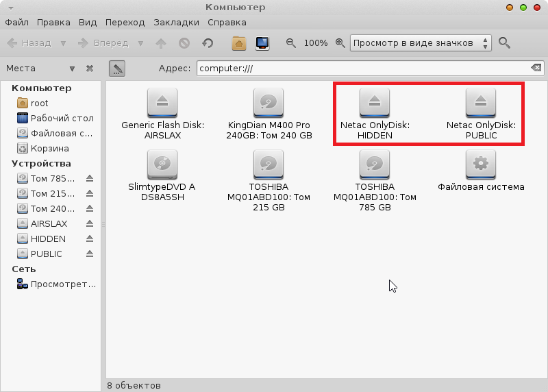Open the Файл menu
Image resolution: width=548 pixels, height=392 pixels.
[x=16, y=23]
